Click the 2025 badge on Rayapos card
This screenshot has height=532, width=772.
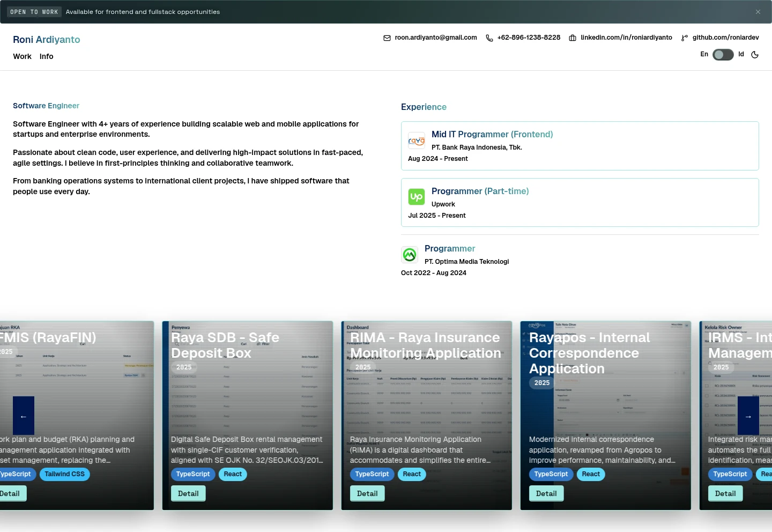pos(542,383)
